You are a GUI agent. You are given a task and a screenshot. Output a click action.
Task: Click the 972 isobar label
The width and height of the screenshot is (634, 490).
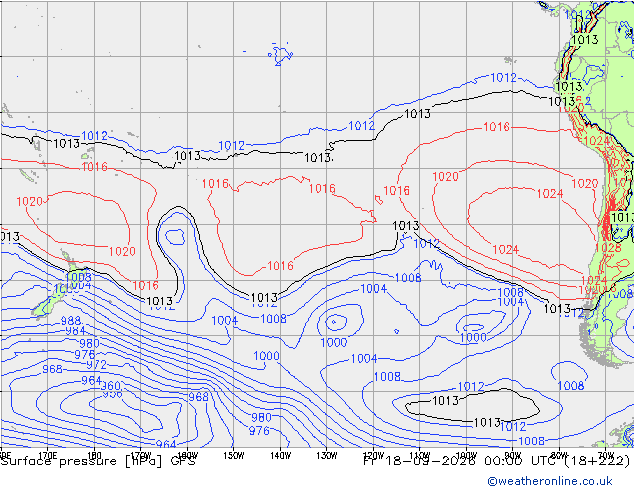click(97, 365)
